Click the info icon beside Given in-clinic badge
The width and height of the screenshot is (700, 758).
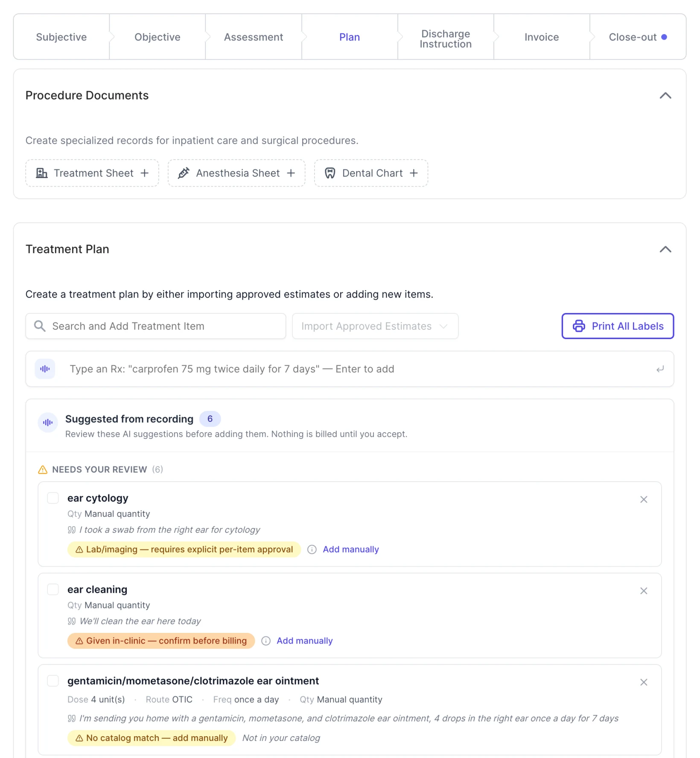tap(266, 641)
